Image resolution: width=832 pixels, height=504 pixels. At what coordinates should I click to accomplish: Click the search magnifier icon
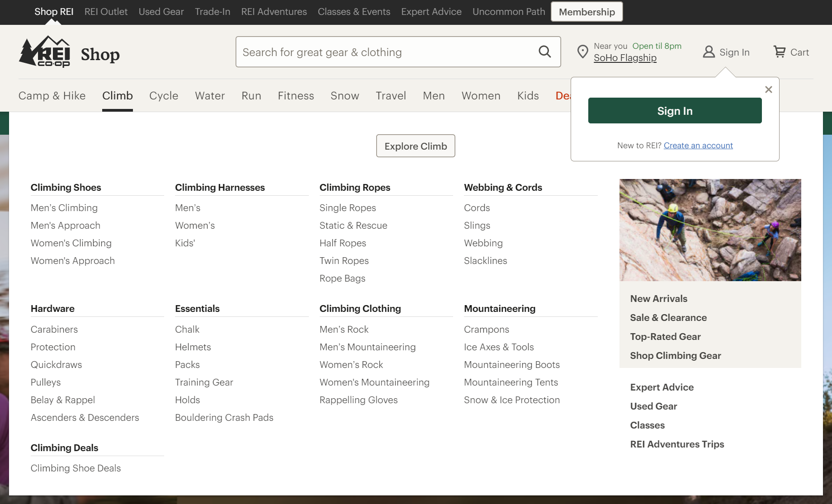coord(545,52)
